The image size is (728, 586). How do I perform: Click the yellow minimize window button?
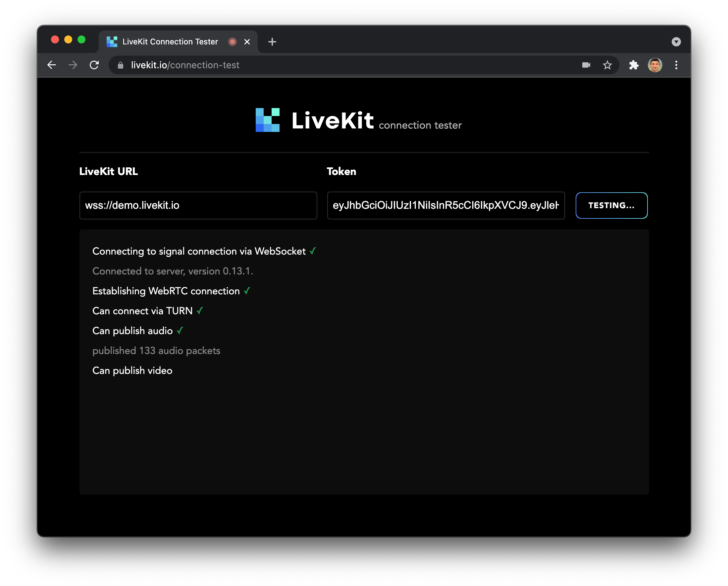tap(68, 40)
